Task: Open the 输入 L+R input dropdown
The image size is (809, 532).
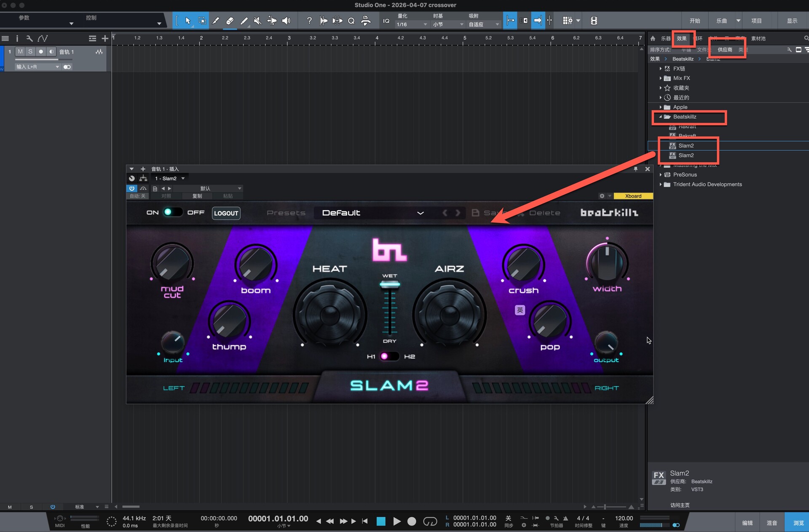Action: coord(38,67)
